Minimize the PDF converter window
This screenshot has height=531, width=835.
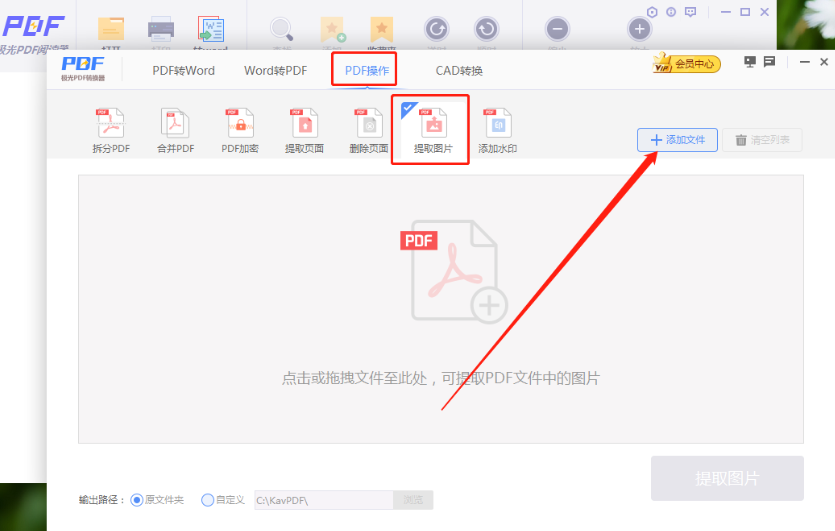[805, 62]
